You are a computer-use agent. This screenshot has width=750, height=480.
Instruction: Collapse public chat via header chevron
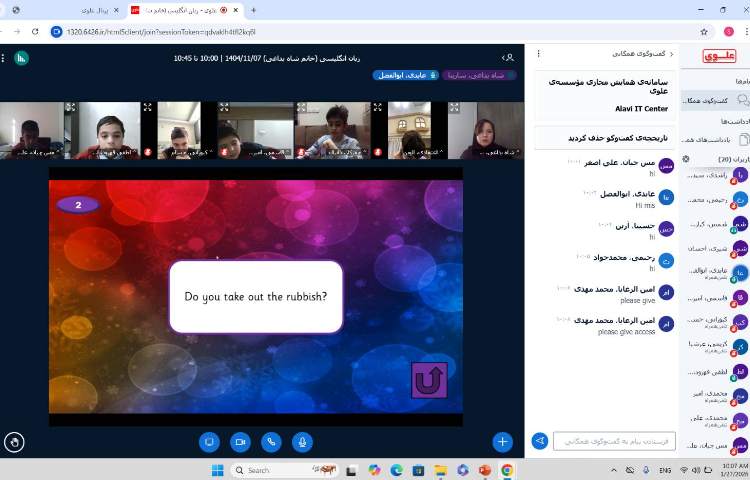[672, 54]
